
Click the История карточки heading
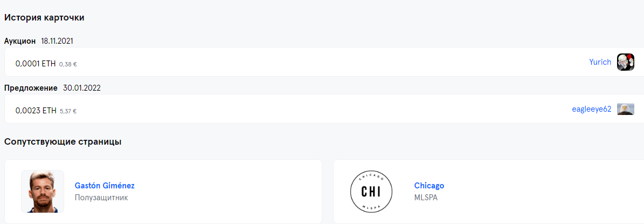tap(44, 17)
